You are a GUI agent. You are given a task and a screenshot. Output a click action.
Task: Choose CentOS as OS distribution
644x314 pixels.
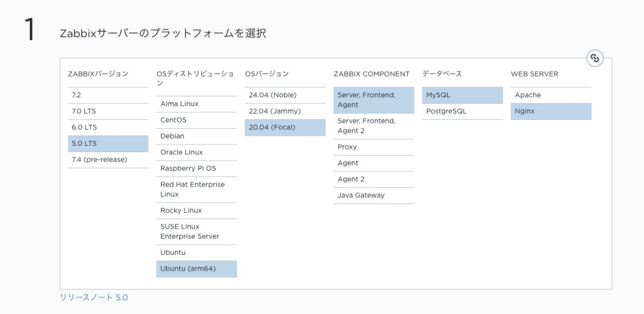pyautogui.click(x=196, y=120)
